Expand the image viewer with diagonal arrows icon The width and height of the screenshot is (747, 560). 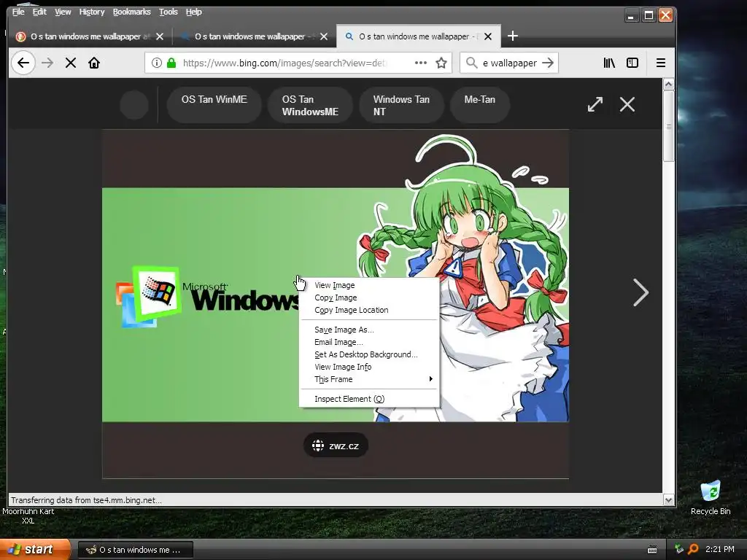[595, 104]
